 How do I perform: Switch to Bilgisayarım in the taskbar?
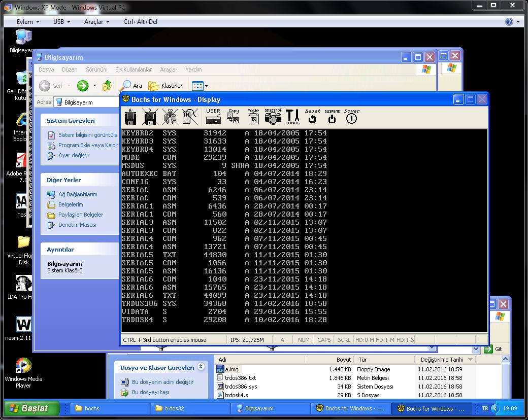(271, 408)
